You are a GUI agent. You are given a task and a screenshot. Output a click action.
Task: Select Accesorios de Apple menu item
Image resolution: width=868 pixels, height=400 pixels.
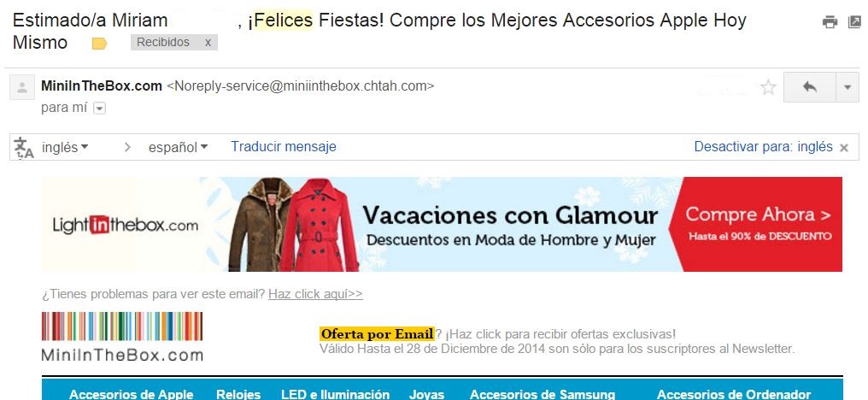[x=132, y=395]
